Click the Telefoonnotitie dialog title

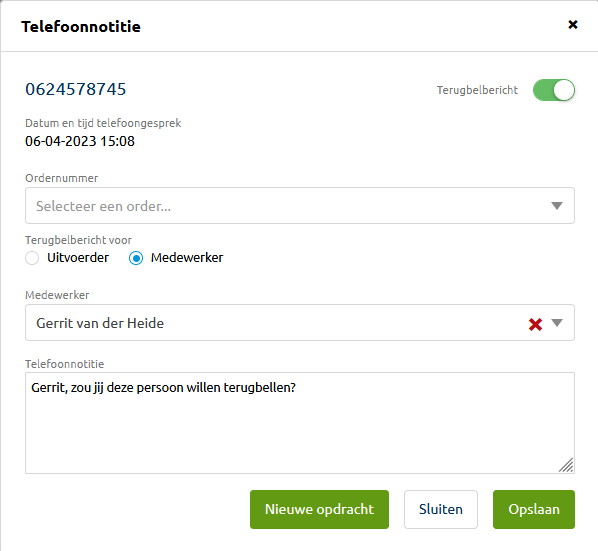tap(81, 27)
